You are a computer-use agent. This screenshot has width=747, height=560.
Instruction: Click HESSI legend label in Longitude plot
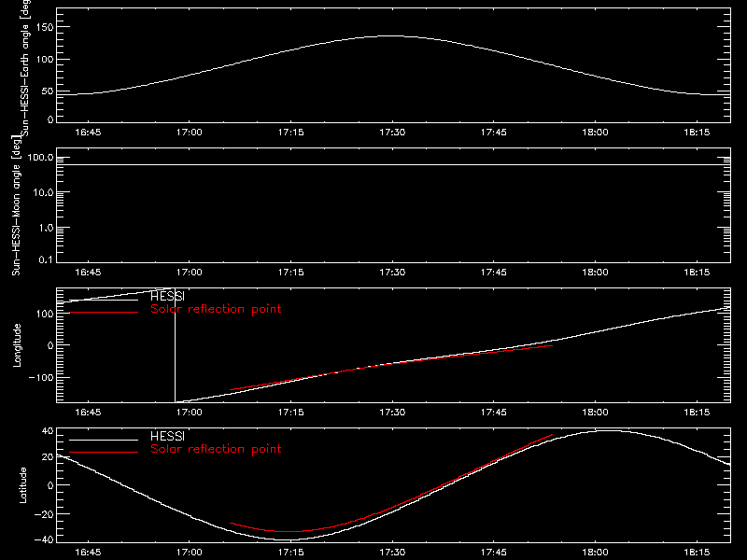[167, 296]
